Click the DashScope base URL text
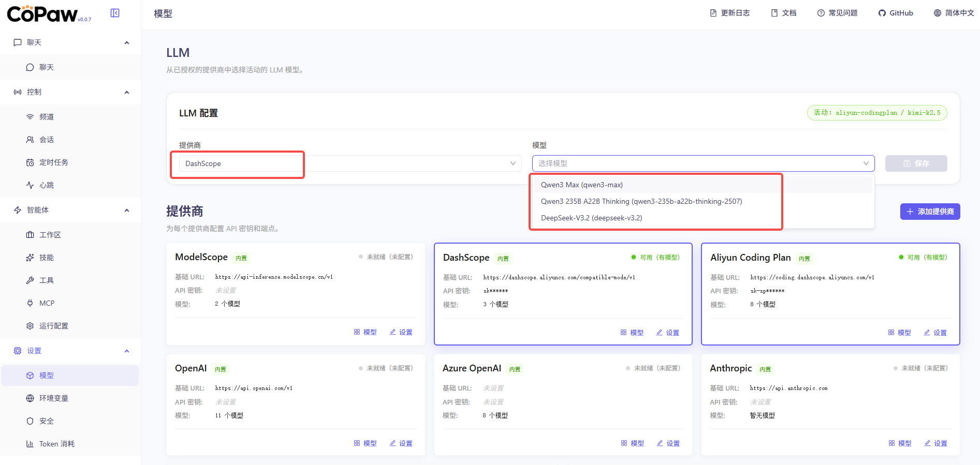 pyautogui.click(x=559, y=278)
